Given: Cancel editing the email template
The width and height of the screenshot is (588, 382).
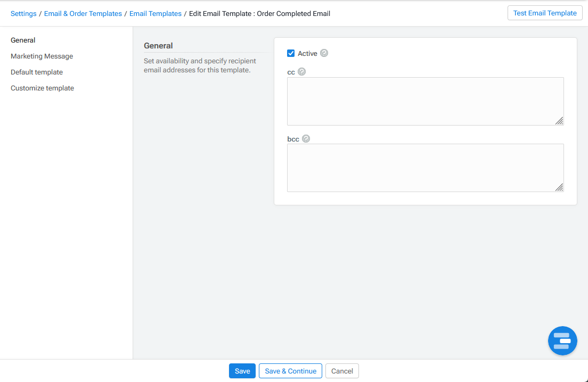Looking at the screenshot, I should pos(342,371).
